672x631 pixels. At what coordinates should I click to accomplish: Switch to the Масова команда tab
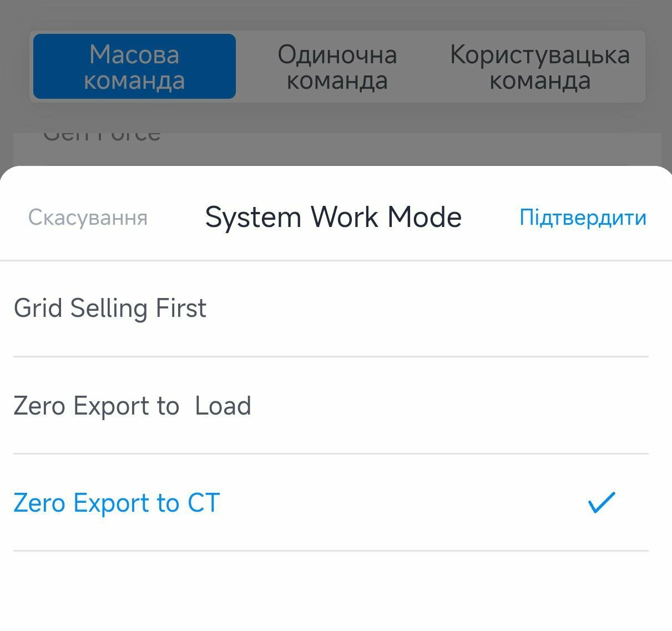pyautogui.click(x=134, y=67)
